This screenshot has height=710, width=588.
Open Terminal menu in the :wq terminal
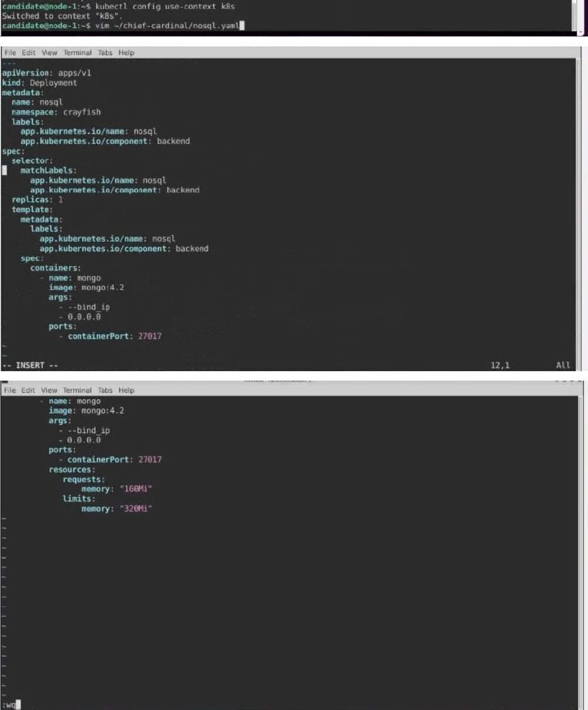point(78,390)
